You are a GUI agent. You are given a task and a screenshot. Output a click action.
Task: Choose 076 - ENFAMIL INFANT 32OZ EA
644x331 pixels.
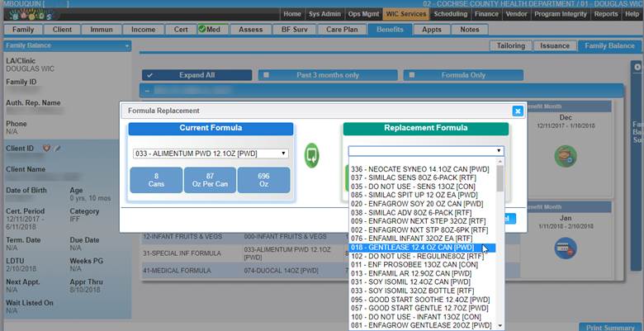click(x=422, y=239)
